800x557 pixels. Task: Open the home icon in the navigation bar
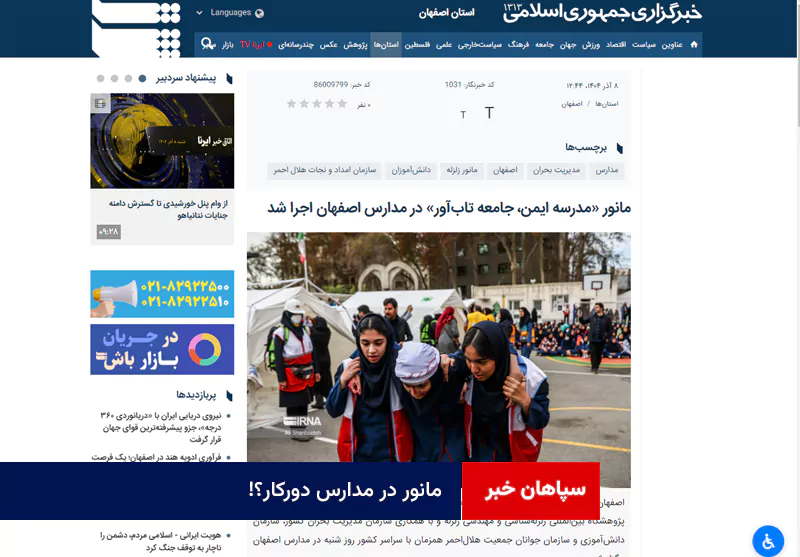coord(694,44)
